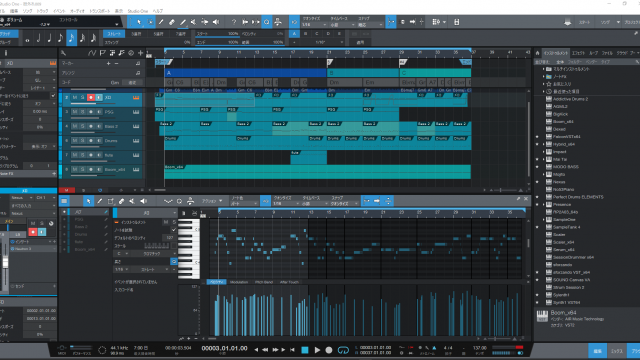
Task: Arm the flute track for recording
Action: (91, 155)
